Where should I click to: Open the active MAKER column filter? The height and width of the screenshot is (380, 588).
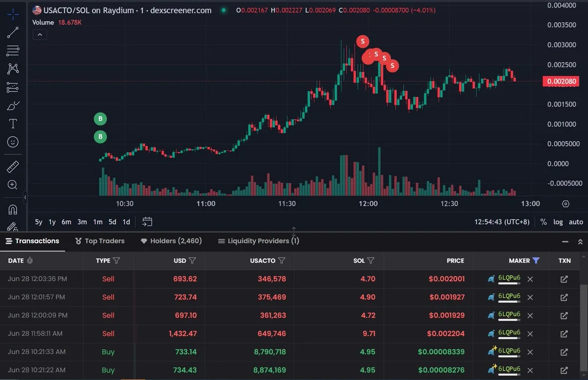(536, 260)
